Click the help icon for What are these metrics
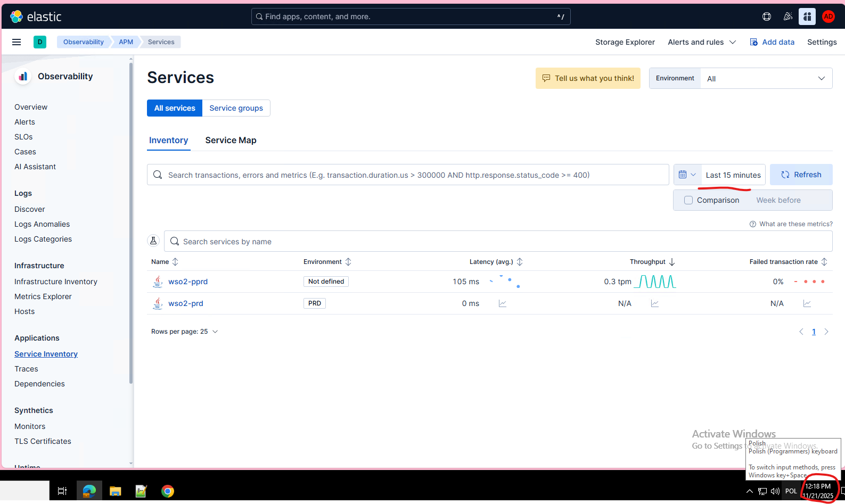This screenshot has height=504, width=845. (x=753, y=224)
